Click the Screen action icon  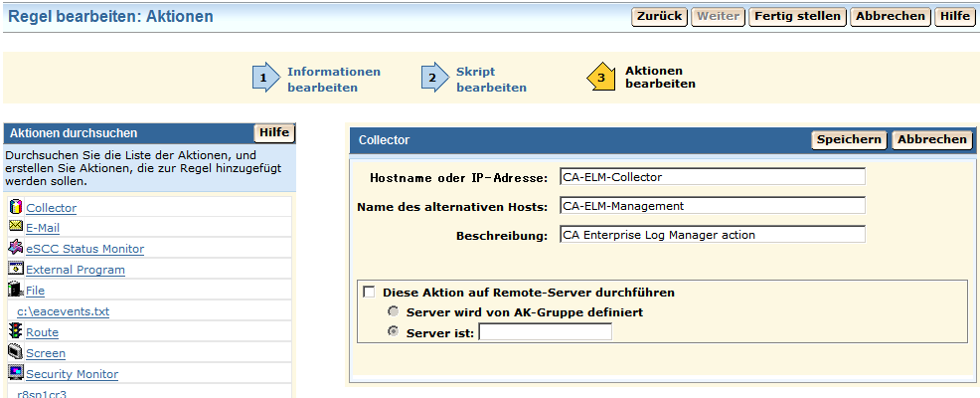16,352
